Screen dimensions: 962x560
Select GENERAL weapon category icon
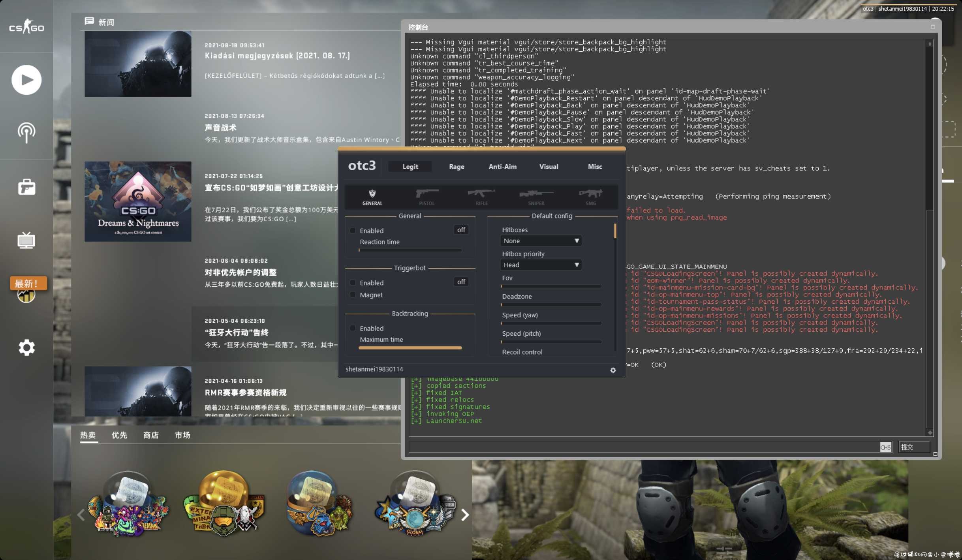(x=372, y=197)
